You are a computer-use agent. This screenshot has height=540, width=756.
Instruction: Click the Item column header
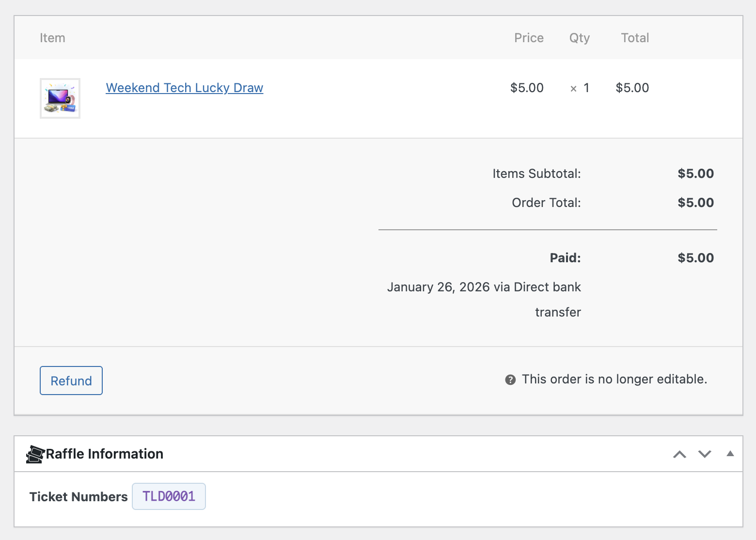(52, 38)
